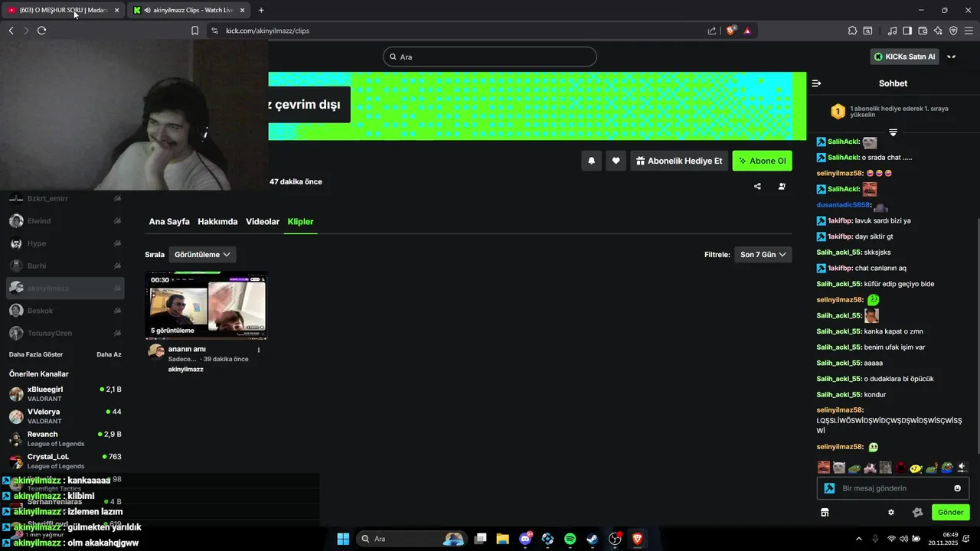Viewport: 980px width, 551px height.
Task: Open the Filtrele Son 7 Gün dropdown
Action: (x=763, y=254)
